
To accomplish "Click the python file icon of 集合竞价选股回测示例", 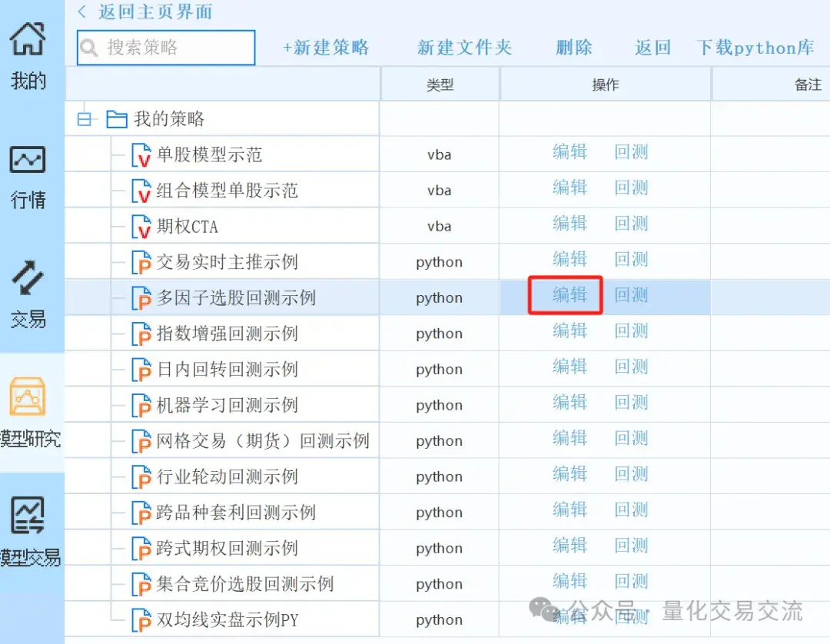I will click(141, 584).
